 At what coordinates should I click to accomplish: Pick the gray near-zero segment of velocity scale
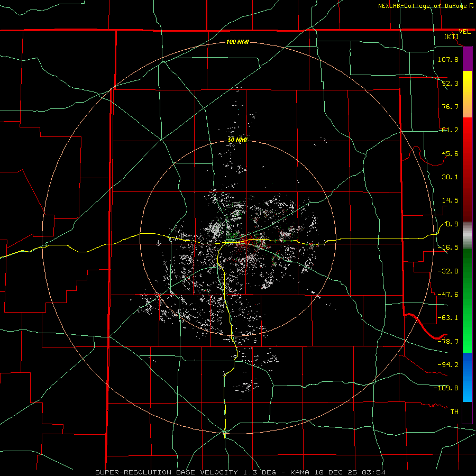[467, 235]
